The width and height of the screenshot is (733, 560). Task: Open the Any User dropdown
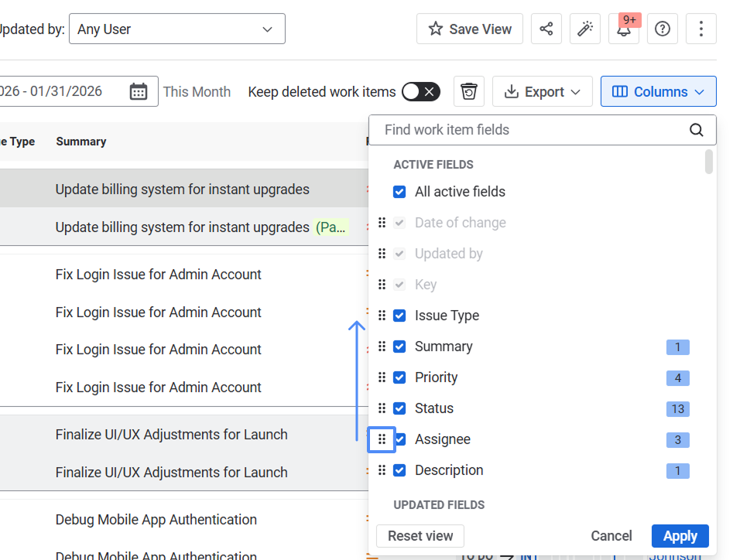tap(176, 29)
